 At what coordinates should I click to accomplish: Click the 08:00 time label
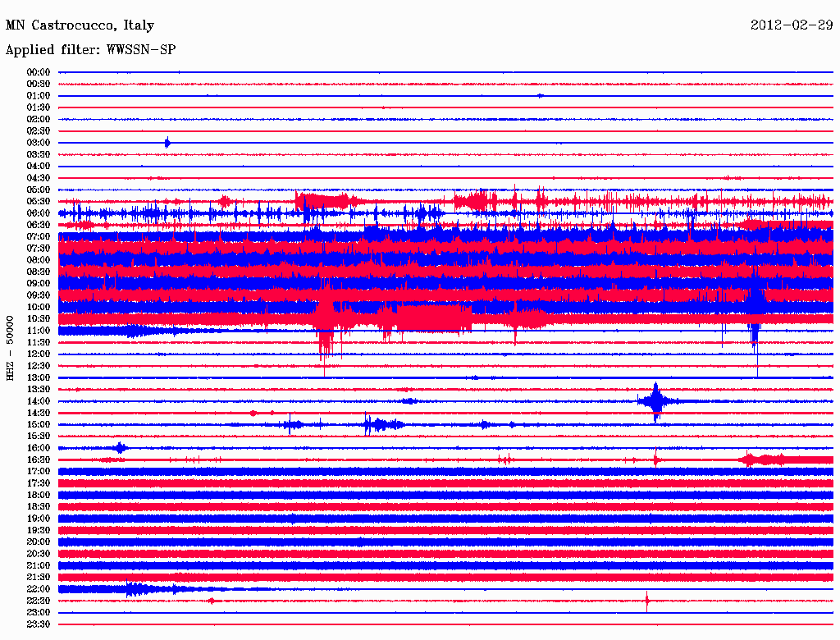click(x=39, y=260)
